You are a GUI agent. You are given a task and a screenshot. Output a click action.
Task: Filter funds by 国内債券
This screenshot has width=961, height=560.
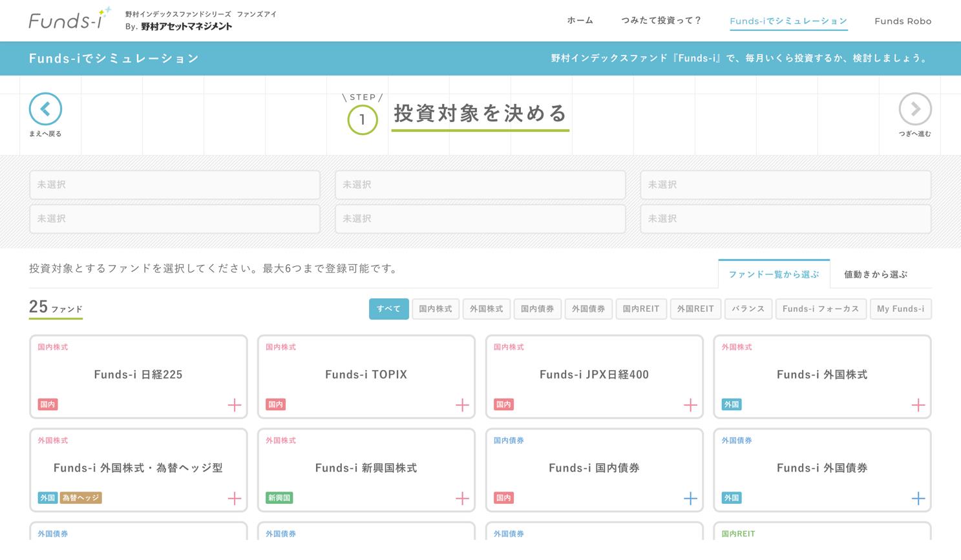538,309
